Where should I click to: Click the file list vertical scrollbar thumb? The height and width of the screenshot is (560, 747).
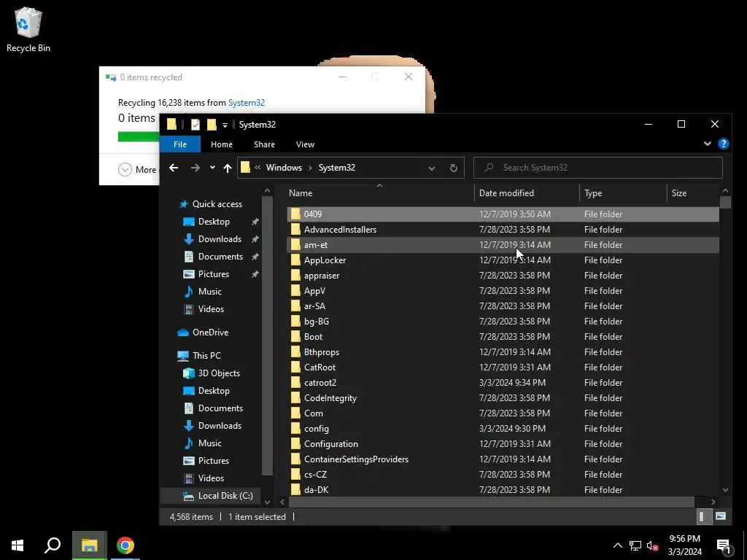click(725, 203)
